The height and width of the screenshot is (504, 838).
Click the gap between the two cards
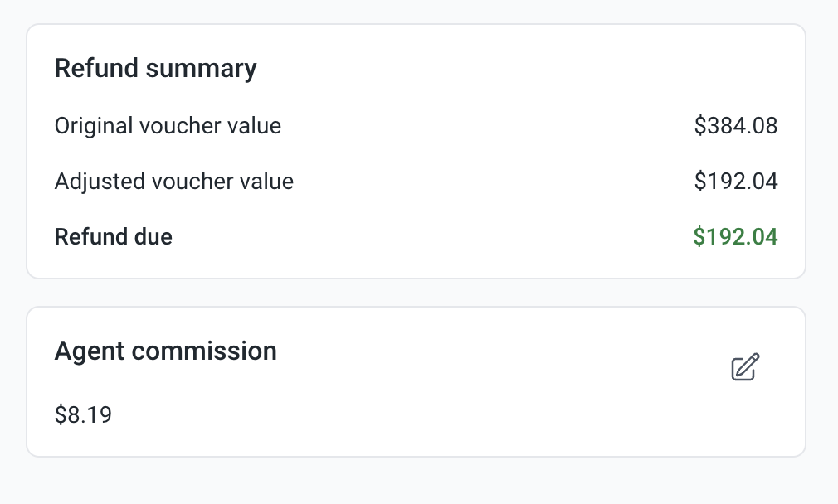pyautogui.click(x=415, y=293)
